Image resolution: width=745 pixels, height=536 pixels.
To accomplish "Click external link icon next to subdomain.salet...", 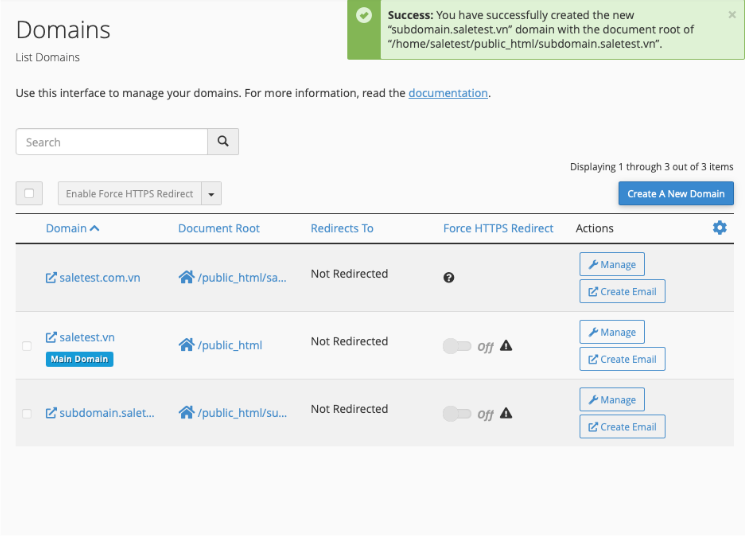I will 51,413.
